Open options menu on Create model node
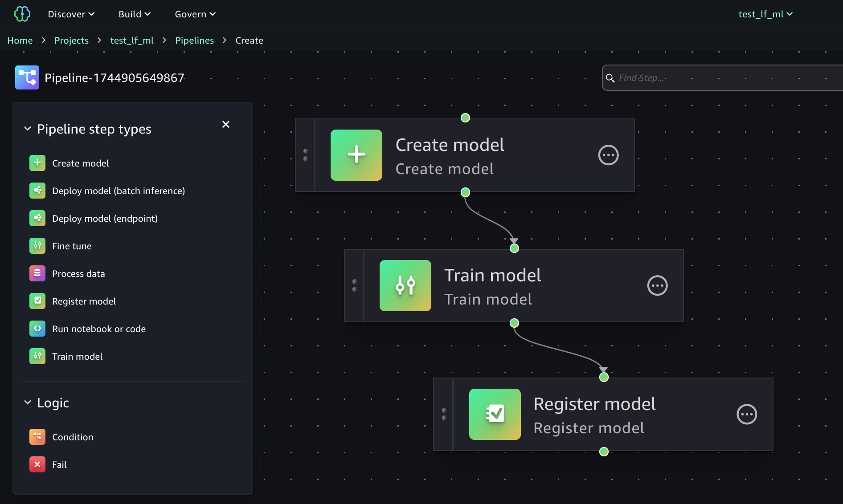843x504 pixels. (608, 155)
